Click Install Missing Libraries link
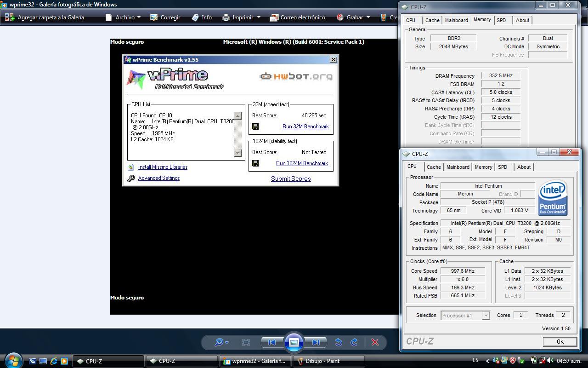 point(163,167)
